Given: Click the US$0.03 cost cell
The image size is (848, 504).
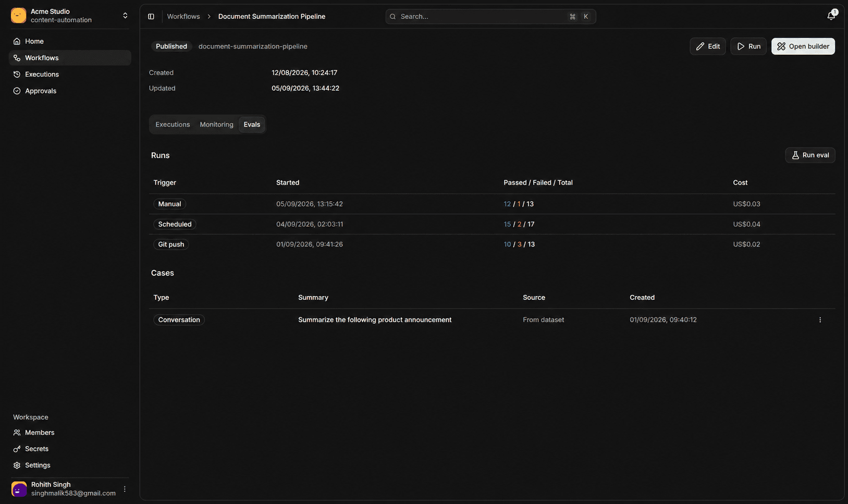Looking at the screenshot, I should [746, 204].
